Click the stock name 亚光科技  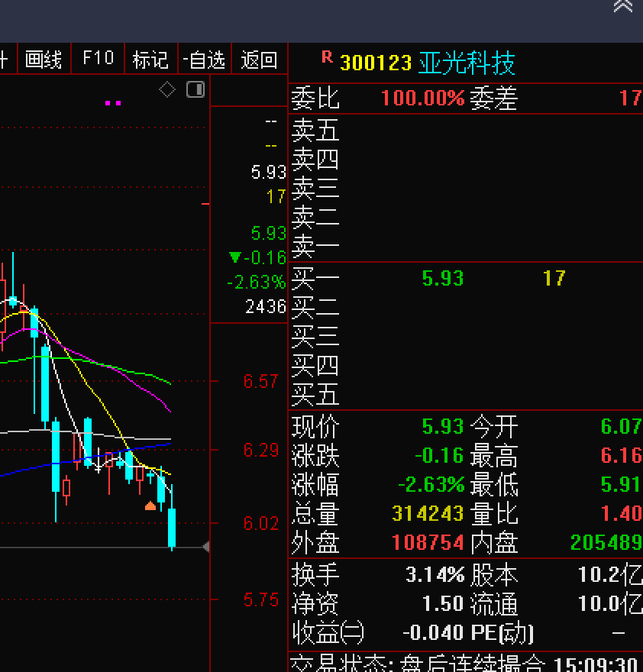point(467,63)
